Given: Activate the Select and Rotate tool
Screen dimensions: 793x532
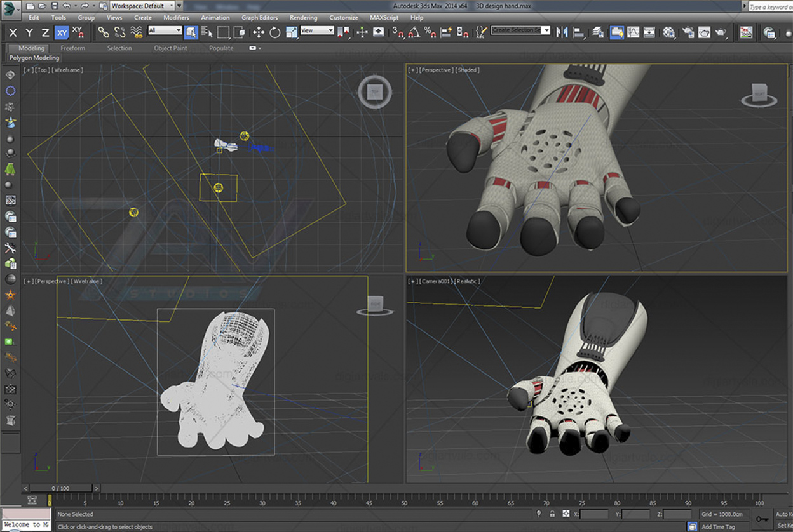Looking at the screenshot, I should (x=274, y=31).
